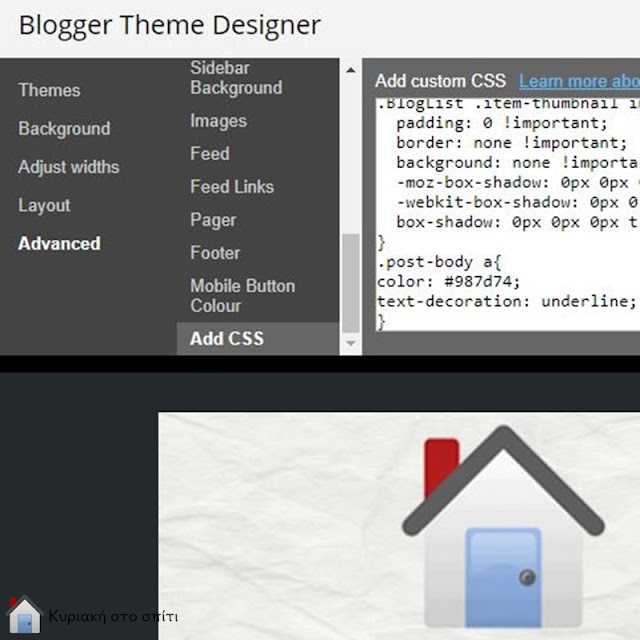Select the Feed Links option
Screen dimensions: 640x640
tap(232, 187)
